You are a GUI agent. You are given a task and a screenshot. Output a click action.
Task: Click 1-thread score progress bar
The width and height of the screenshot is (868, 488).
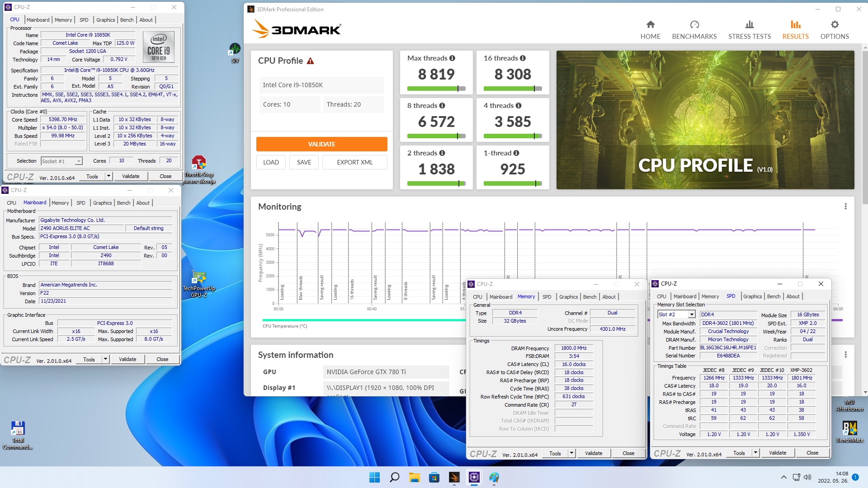coord(513,183)
